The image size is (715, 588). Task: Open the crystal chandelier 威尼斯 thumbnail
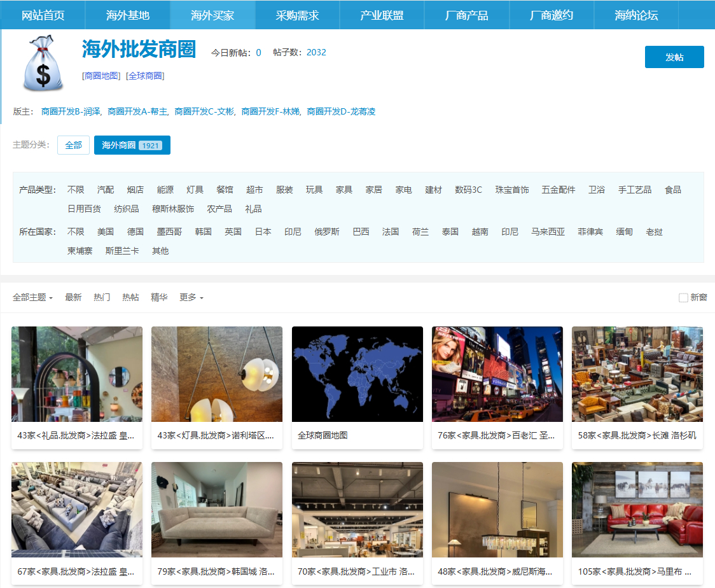(497, 509)
